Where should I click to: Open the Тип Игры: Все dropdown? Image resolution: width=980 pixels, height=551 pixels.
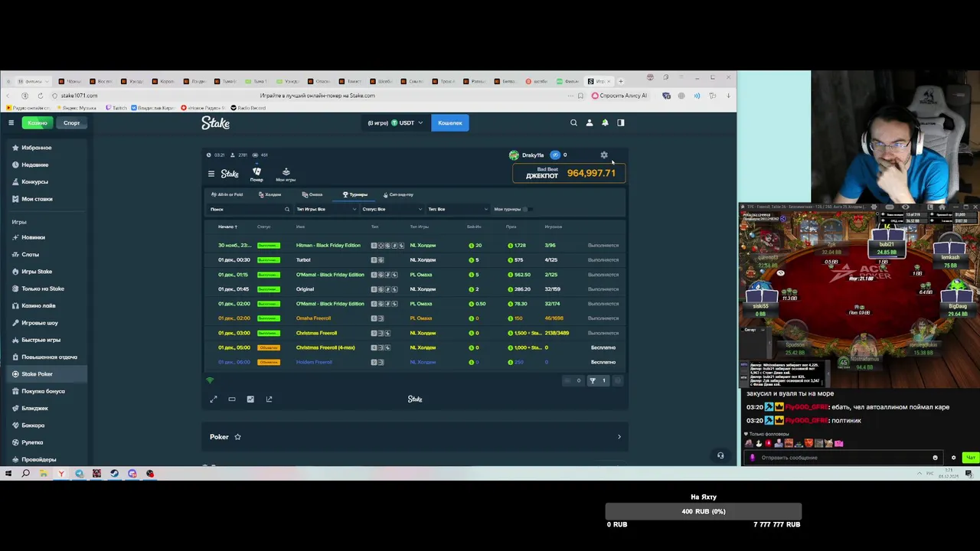326,209
